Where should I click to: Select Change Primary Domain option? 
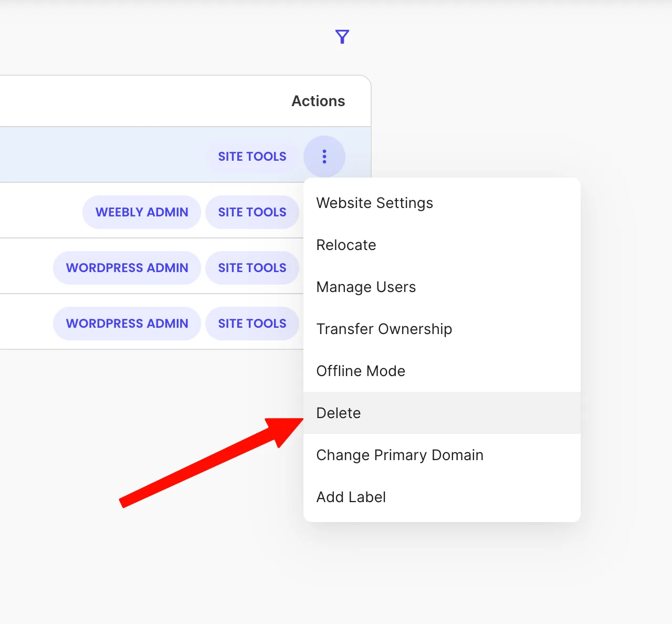point(442,455)
